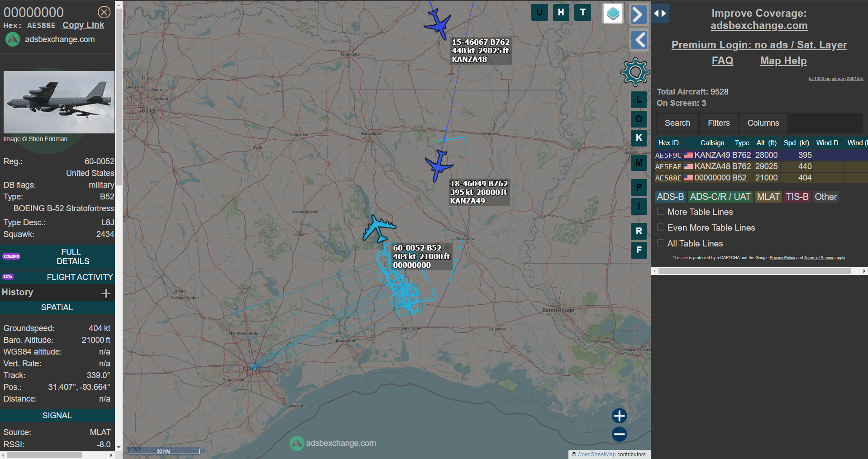Open tar1090 on github link
The image size is (868, 459).
tap(836, 79)
